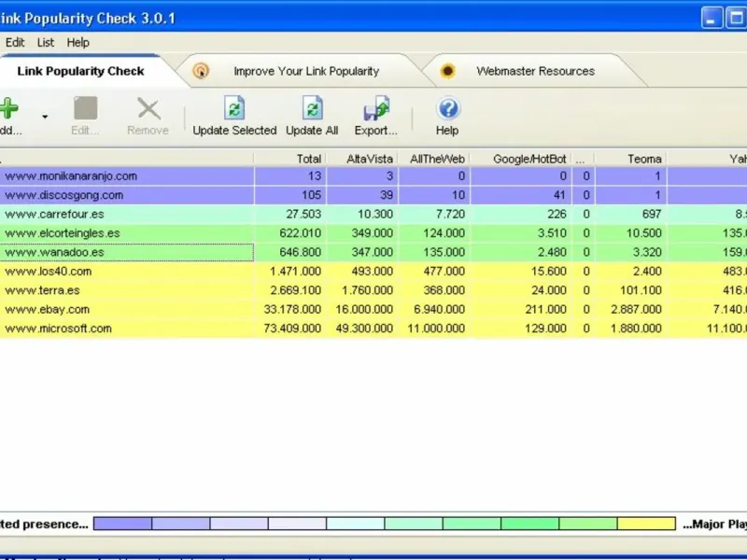Viewport: 747px width, 560px height.
Task: Click the Export icon
Action: pyautogui.click(x=376, y=108)
